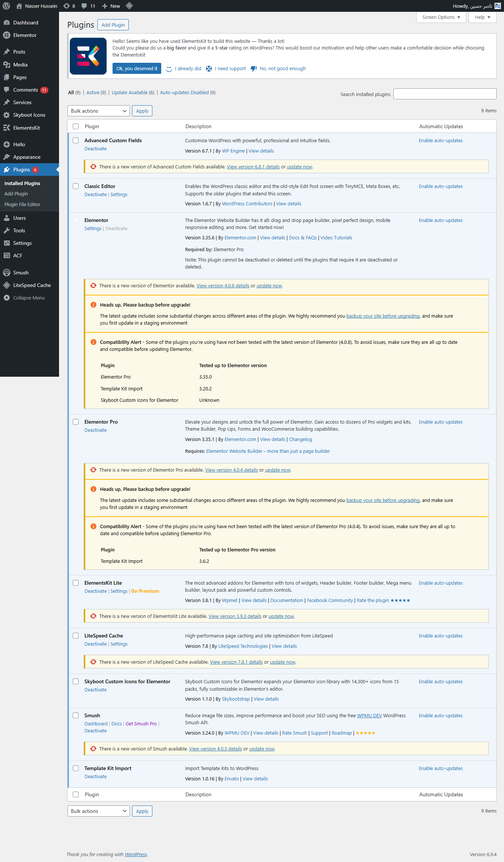Focus the Search installed plugins field
The width and height of the screenshot is (504, 862).
tap(445, 94)
